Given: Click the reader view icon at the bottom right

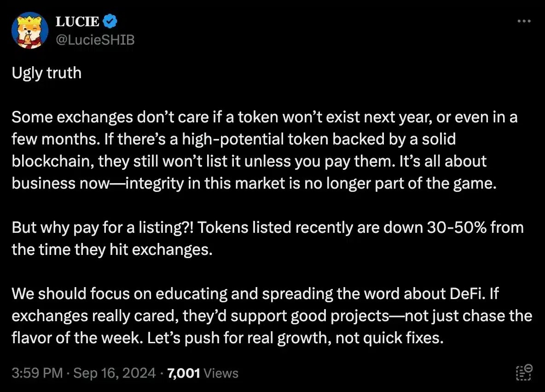Looking at the screenshot, I should (524, 372).
